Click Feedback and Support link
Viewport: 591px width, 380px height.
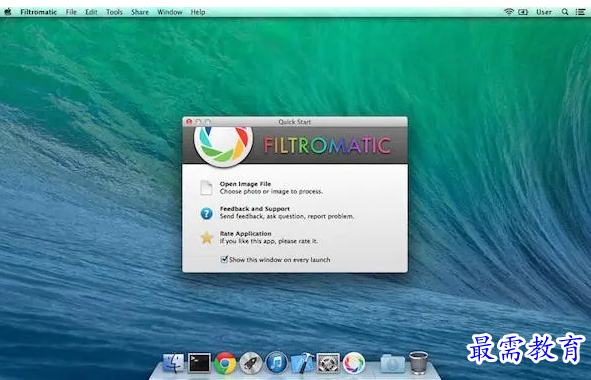click(x=255, y=209)
